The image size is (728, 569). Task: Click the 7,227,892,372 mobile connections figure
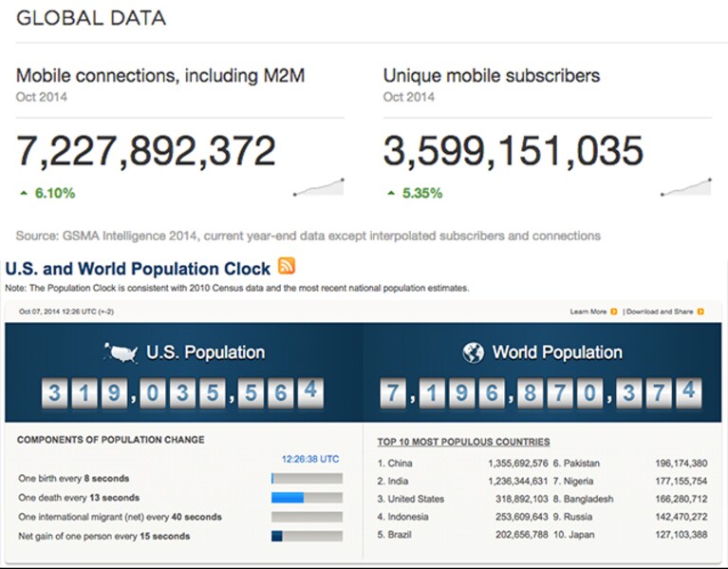tap(146, 151)
